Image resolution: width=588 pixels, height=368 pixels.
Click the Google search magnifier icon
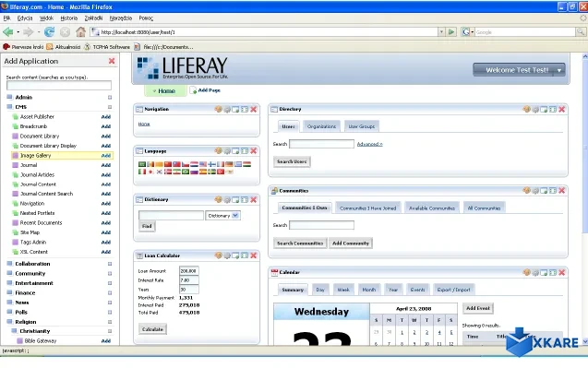pos(581,32)
